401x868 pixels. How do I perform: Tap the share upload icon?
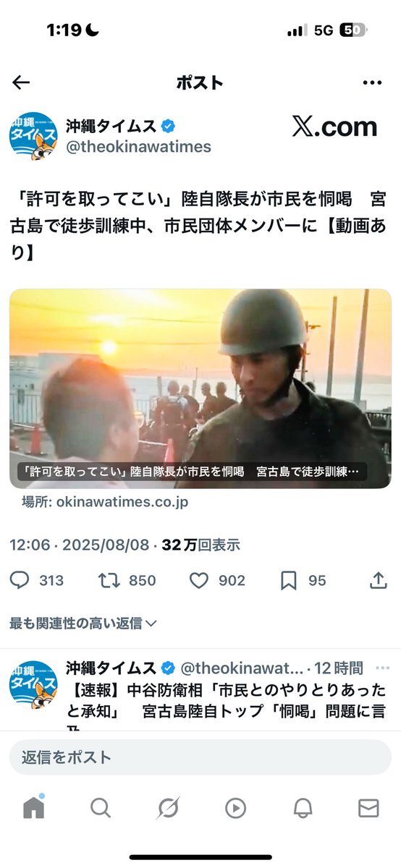378,580
